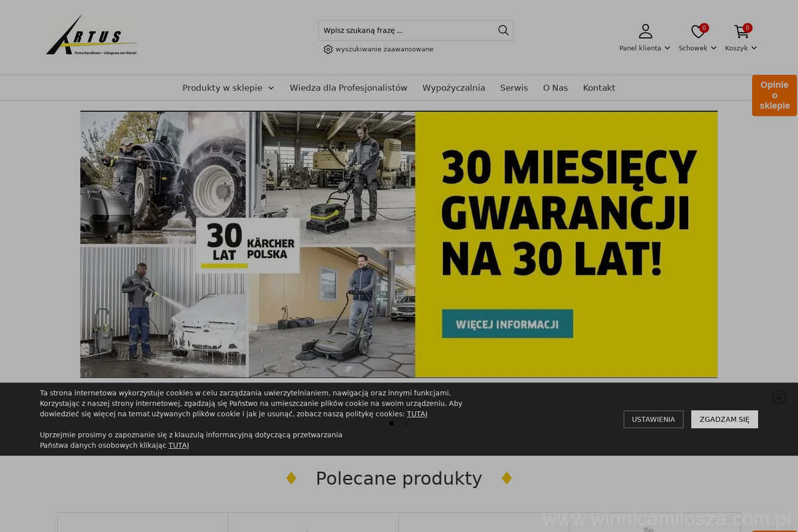The image size is (798, 532).
Task: Go to Wypożyczalnia menu item
Action: (454, 88)
